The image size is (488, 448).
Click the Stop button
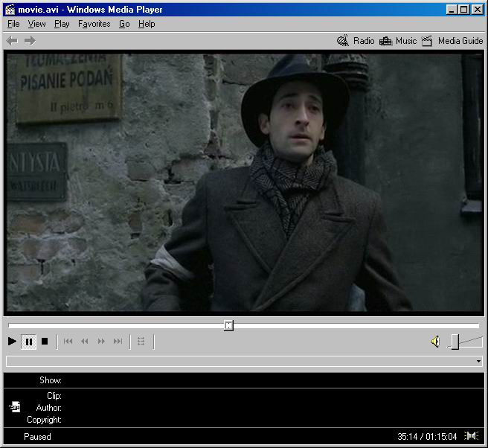(45, 342)
